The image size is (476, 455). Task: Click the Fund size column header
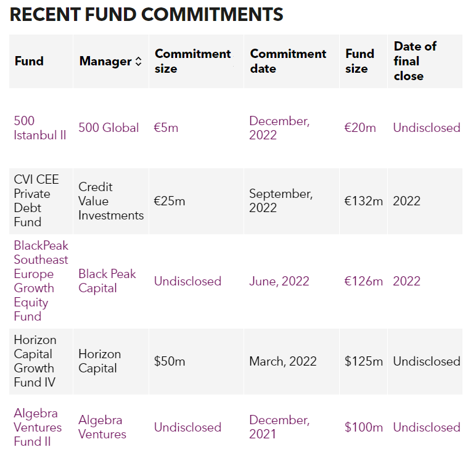[359, 61]
